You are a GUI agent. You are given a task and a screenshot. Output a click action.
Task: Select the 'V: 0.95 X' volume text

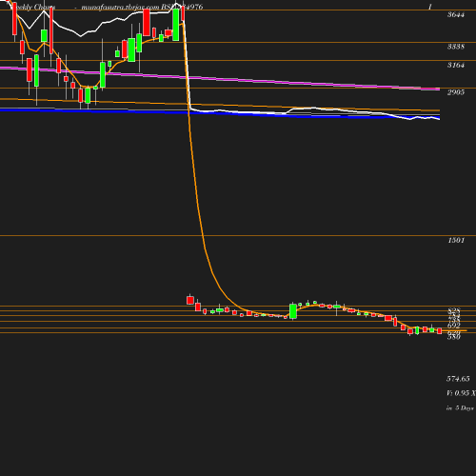pyautogui.click(x=461, y=393)
